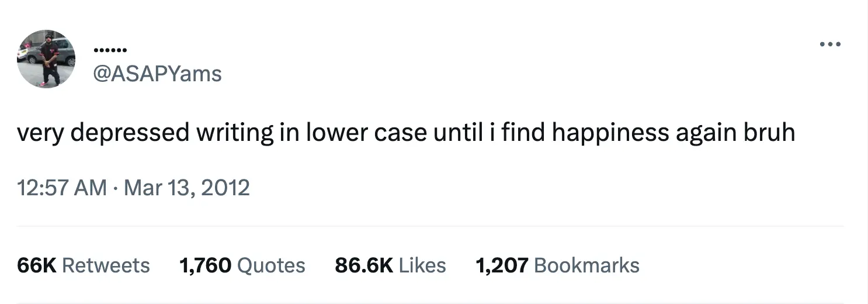Click the word "writing" in the tweet
Screen dimensions: 868x304
click(235, 133)
